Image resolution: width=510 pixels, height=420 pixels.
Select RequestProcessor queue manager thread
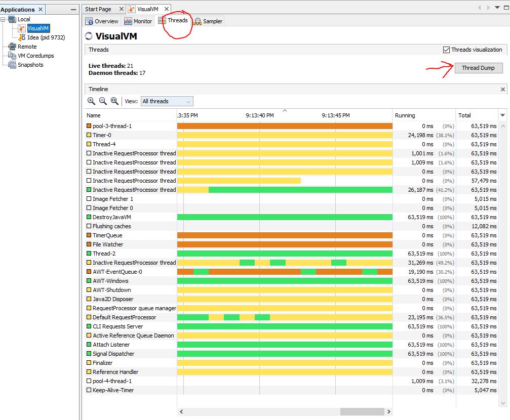[292, 308]
